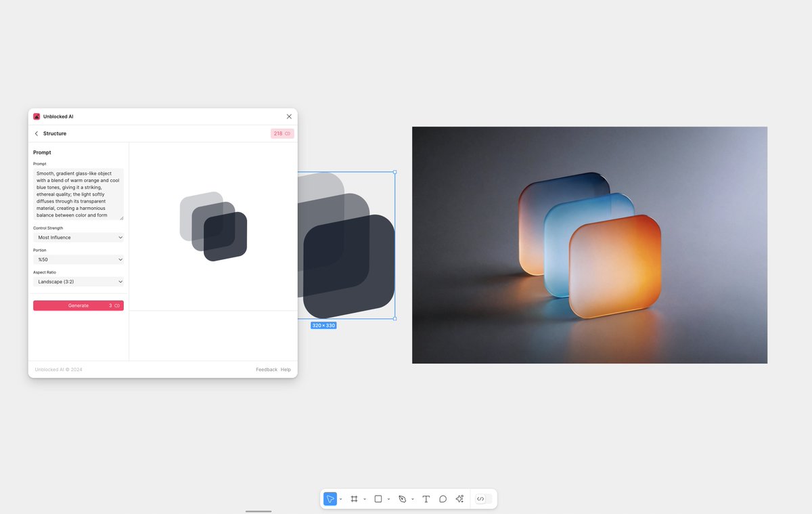Select the Pen tool
Screen dimensions: 812x514
click(402, 499)
